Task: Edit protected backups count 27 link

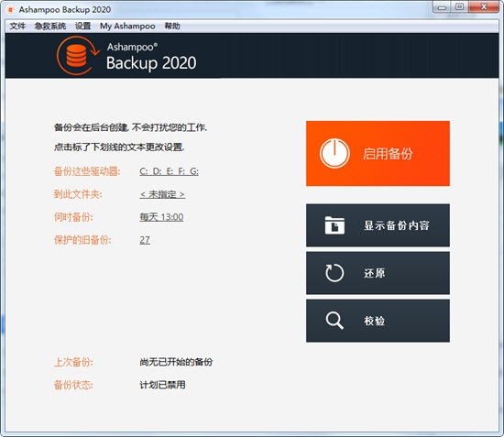Action: [145, 240]
